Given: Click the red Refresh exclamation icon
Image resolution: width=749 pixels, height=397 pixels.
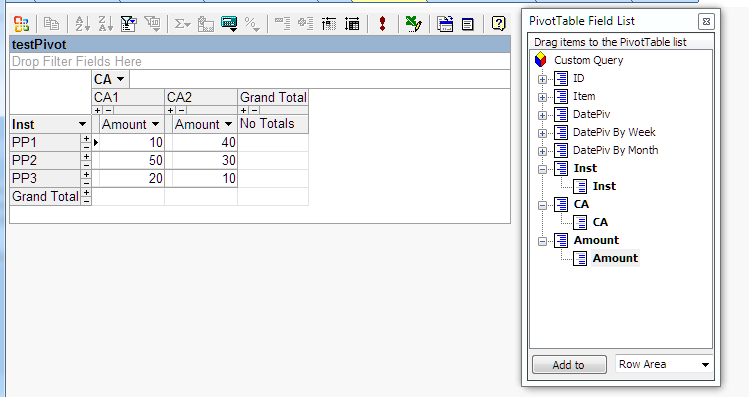Looking at the screenshot, I should 382,23.
